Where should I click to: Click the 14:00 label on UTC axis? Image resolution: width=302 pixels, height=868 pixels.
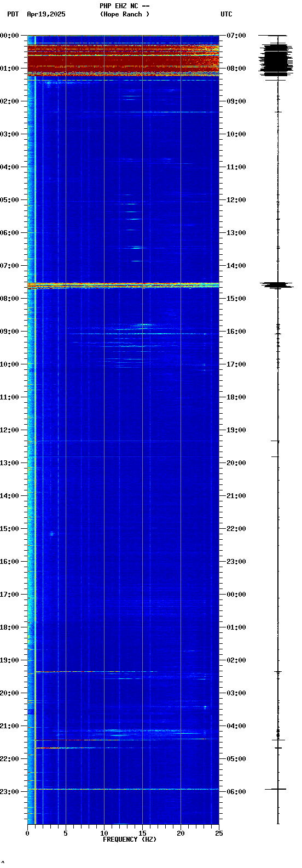pyautogui.click(x=236, y=266)
